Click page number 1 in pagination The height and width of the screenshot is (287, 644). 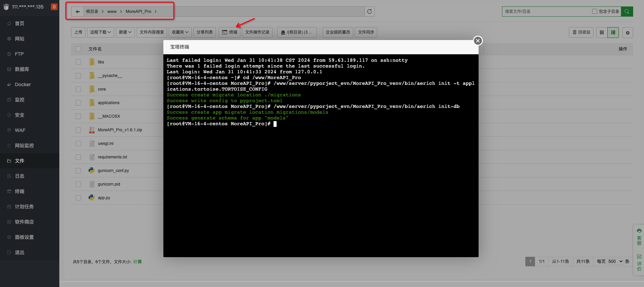click(x=530, y=262)
